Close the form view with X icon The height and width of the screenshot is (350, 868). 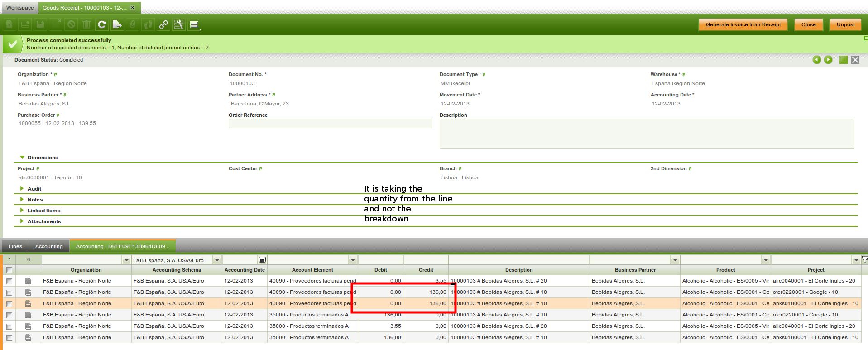tap(855, 60)
